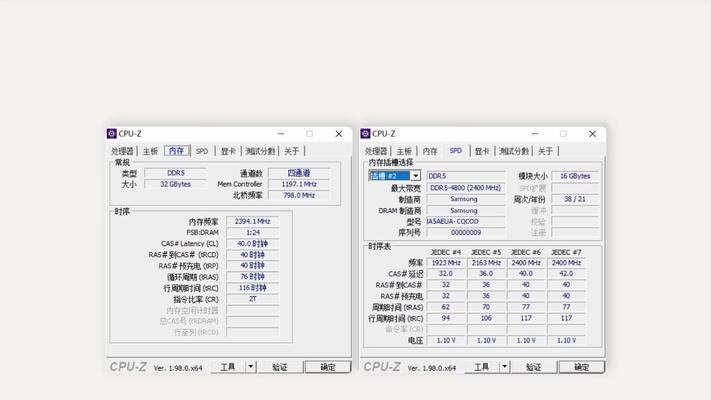Click 指令比率 (CR) value 2T
Viewport: 711px width, 400px height.
coord(253,299)
